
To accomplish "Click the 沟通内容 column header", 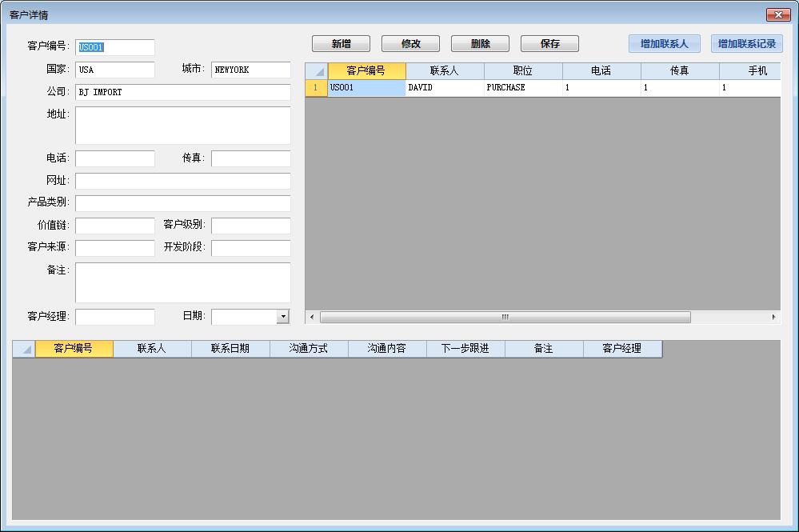I will pos(387,349).
